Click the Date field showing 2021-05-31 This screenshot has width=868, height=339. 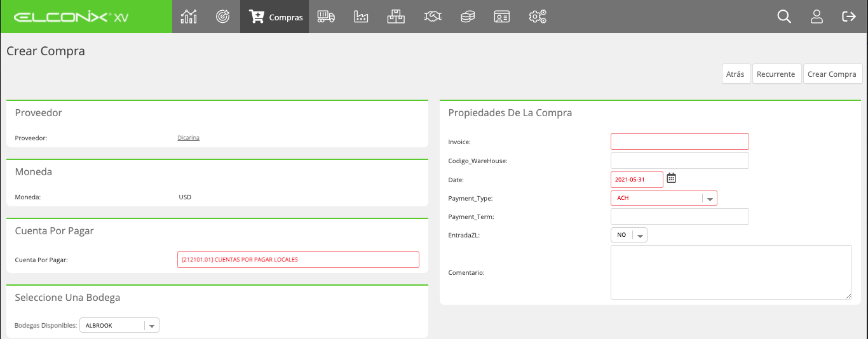(x=637, y=180)
